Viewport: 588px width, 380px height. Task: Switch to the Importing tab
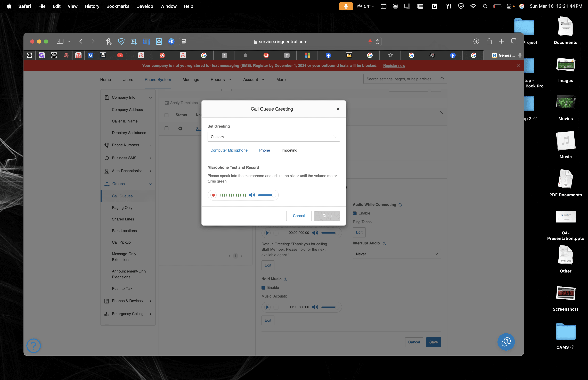click(x=289, y=150)
